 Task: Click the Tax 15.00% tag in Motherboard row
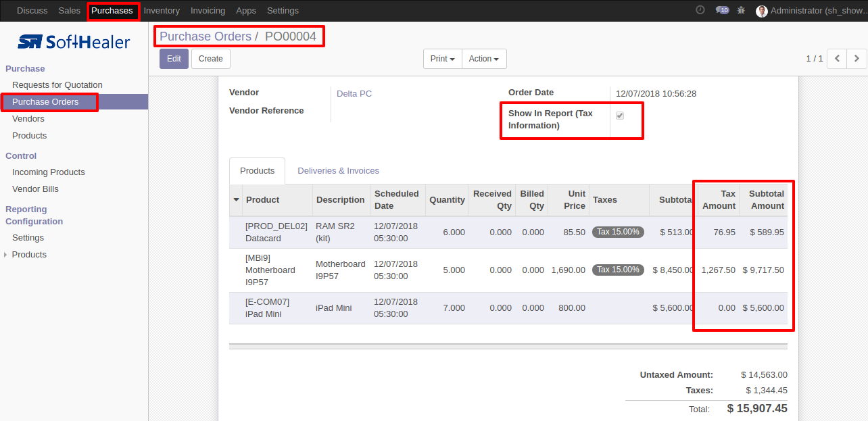618,270
